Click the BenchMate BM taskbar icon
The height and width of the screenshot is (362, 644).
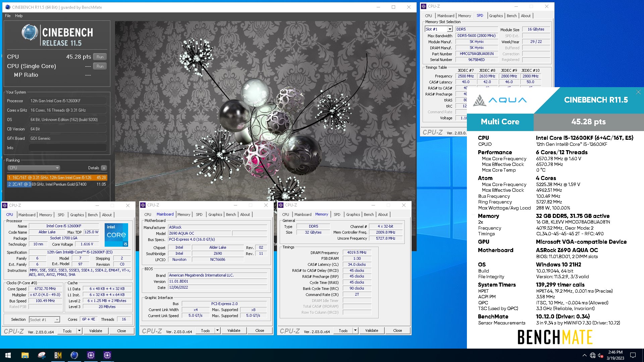pyautogui.click(x=58, y=355)
